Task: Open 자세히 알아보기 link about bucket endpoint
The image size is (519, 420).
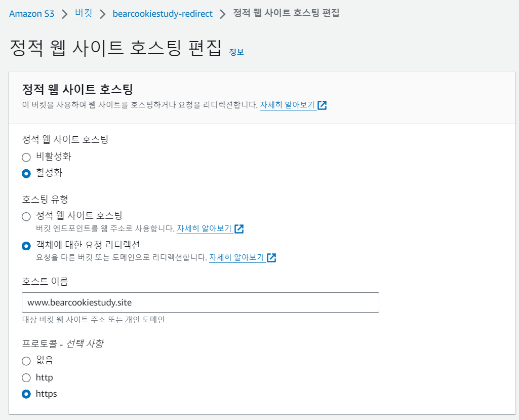Action: pyautogui.click(x=204, y=228)
